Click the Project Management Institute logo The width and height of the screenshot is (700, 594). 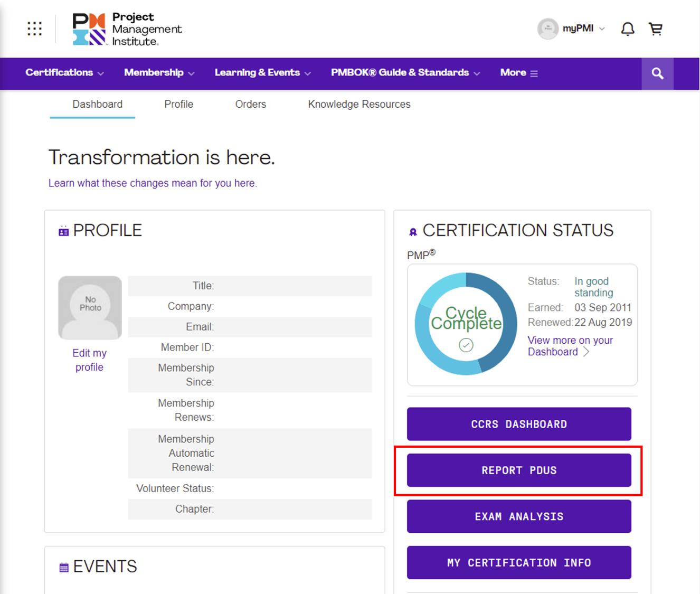pyautogui.click(x=127, y=29)
